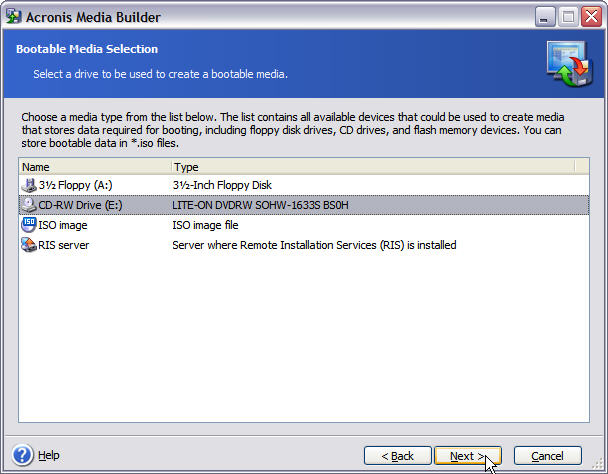Open the Help link text
608x474 pixels.
click(49, 455)
